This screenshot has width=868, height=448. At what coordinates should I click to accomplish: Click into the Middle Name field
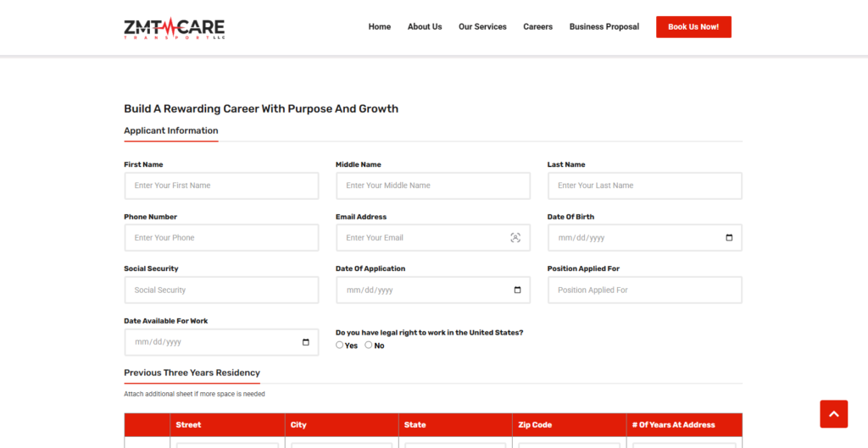(x=432, y=185)
